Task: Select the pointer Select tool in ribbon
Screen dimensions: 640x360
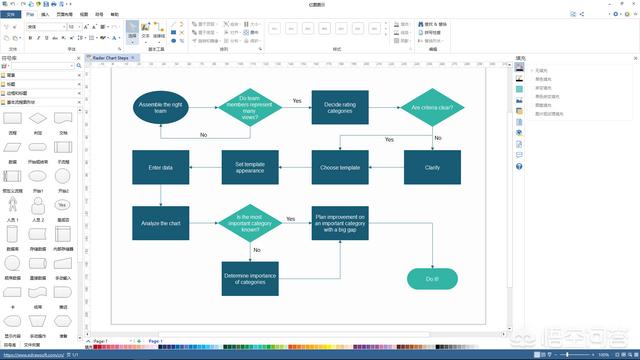Action: click(132, 31)
